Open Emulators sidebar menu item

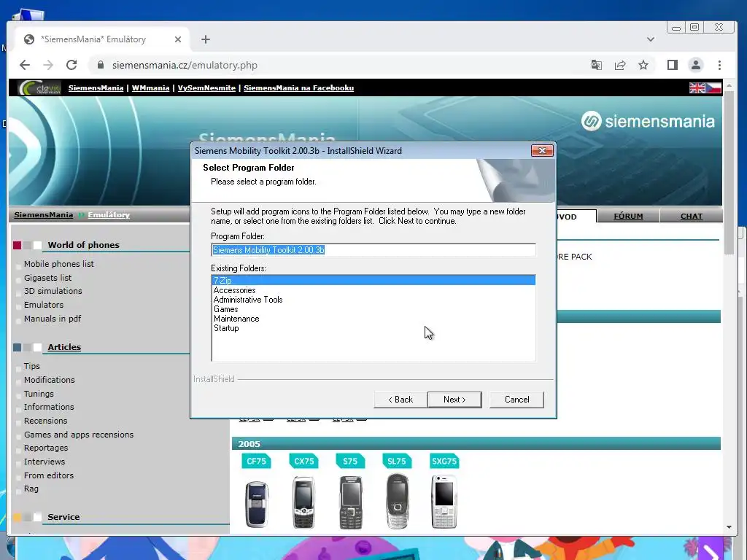[43, 305]
